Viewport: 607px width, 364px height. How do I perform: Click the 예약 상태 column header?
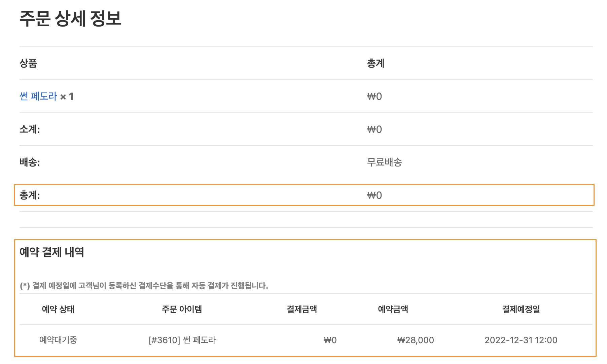[x=58, y=309]
